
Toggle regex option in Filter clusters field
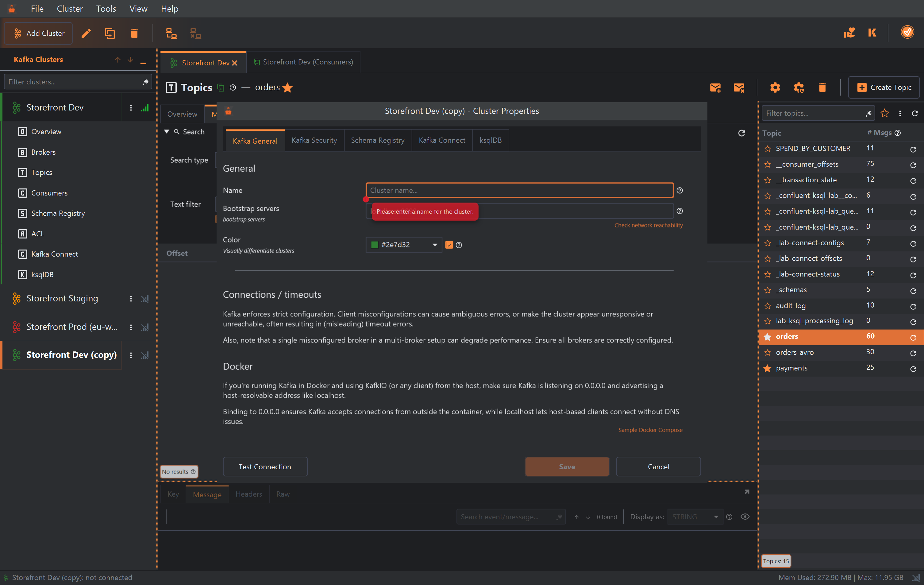(x=145, y=82)
